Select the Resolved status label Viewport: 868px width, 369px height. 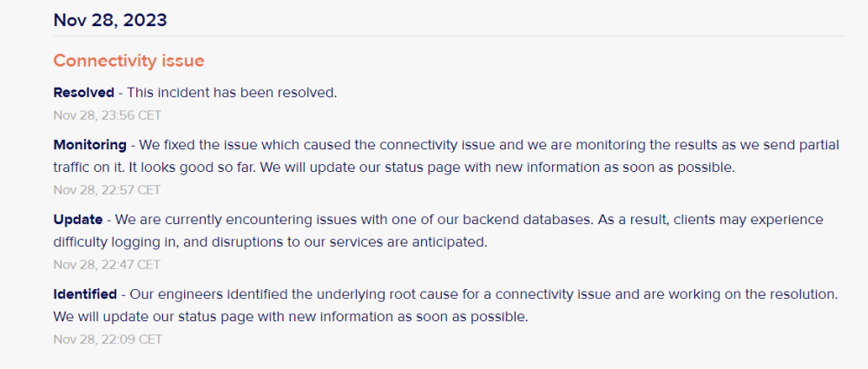[83, 93]
